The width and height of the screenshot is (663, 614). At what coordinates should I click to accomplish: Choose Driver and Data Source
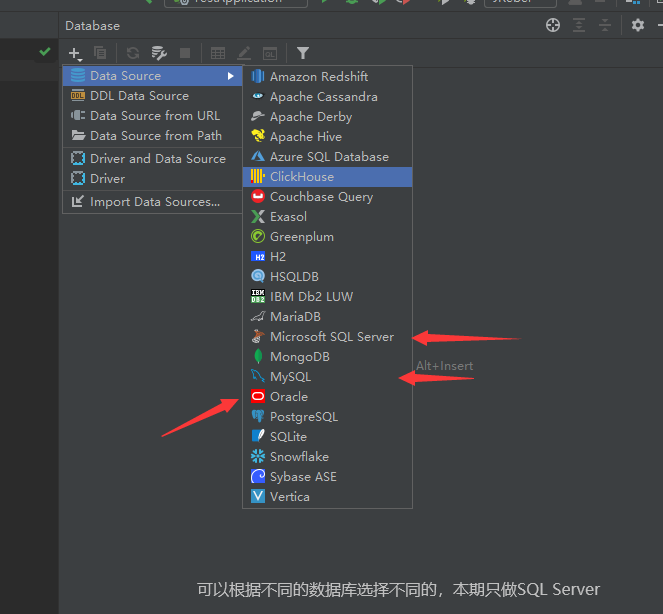152,159
